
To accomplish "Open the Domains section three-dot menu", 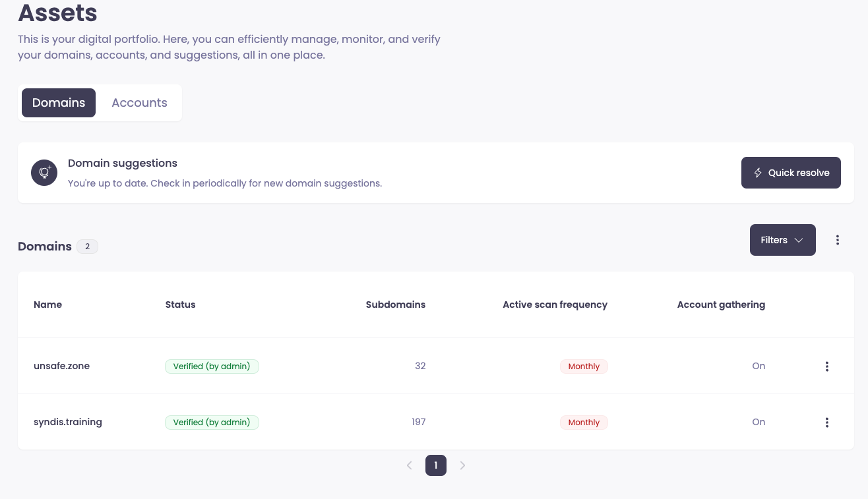I will (x=837, y=240).
